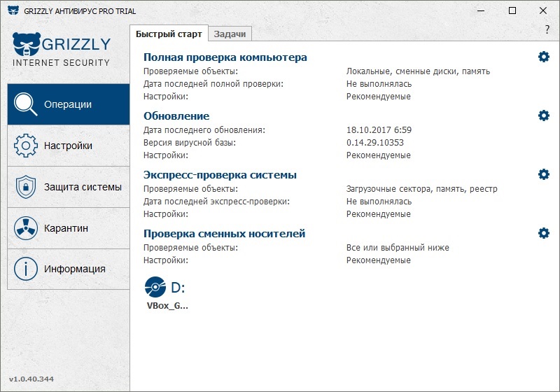Screen dimensions: 560x392
Task: Select the D: disc drive icon
Action: point(155,287)
